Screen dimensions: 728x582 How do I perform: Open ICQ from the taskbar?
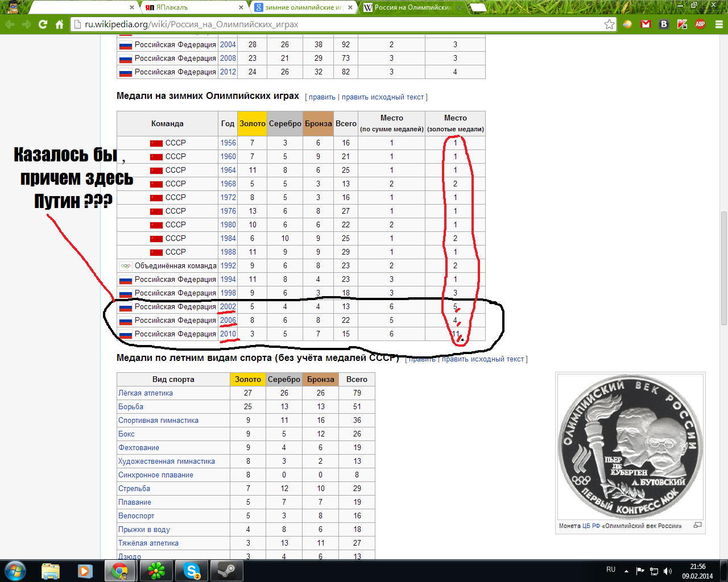pyautogui.click(x=155, y=570)
